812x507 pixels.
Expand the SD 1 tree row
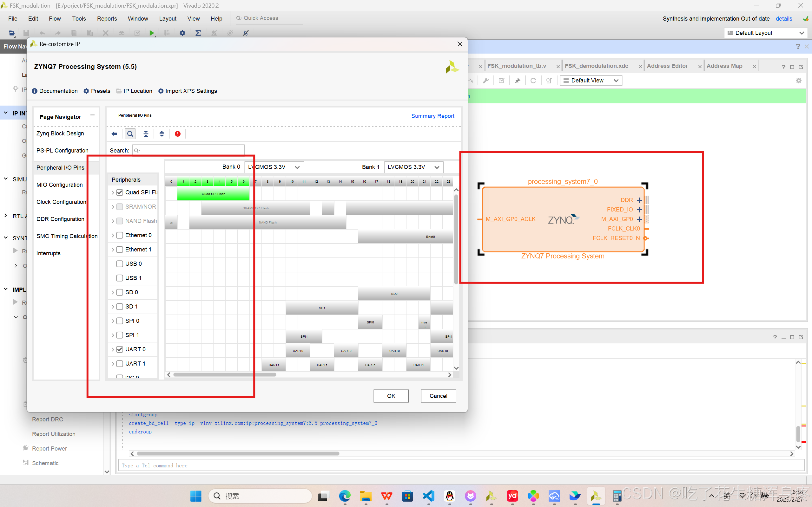[113, 307]
